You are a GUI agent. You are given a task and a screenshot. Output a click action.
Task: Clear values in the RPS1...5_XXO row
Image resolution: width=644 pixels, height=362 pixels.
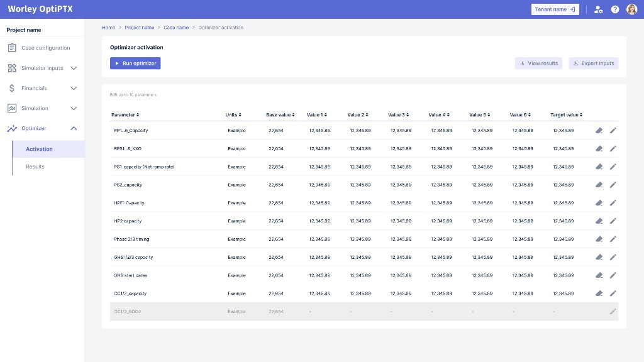tap(599, 148)
